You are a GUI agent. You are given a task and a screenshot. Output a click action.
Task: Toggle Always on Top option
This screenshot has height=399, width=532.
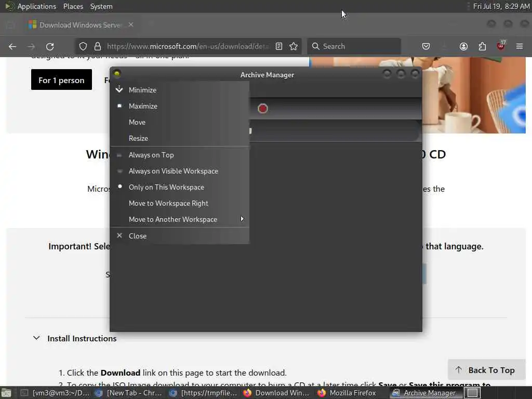tap(180, 155)
